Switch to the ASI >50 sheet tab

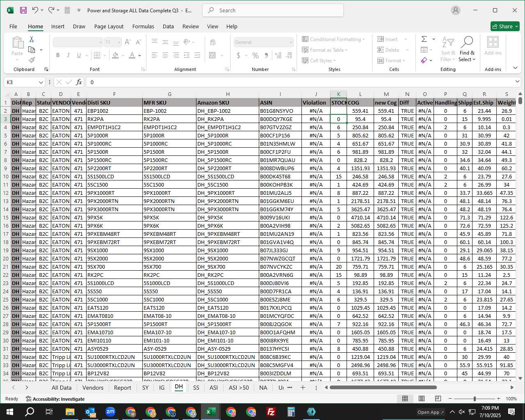point(239,388)
